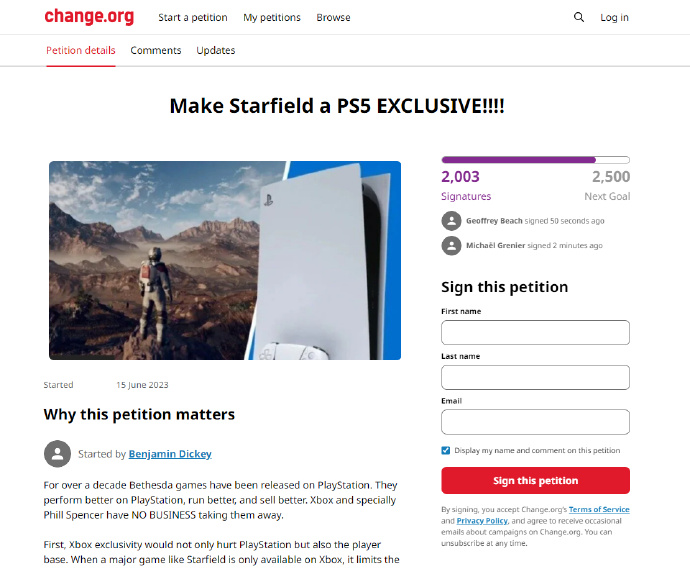Uncheck Display my name and comment checkbox

446,450
